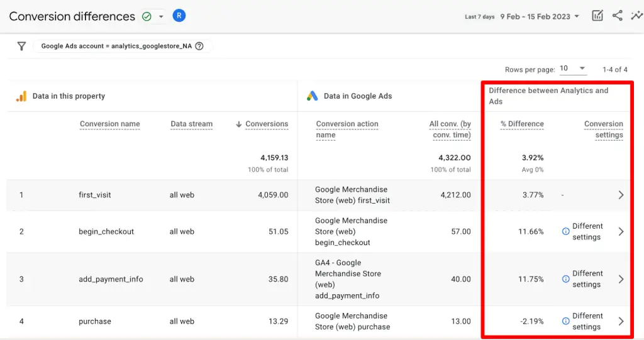Click Different settings in begin_checkout row
This screenshot has height=340, width=644.
click(x=587, y=232)
